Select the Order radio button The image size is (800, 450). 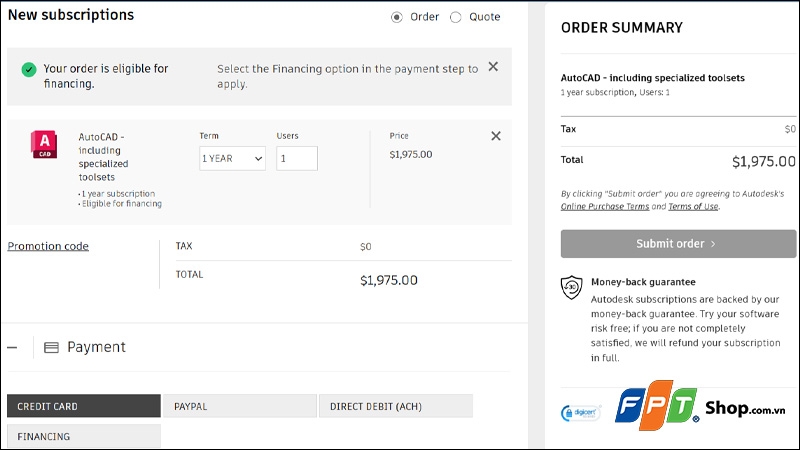point(397,17)
